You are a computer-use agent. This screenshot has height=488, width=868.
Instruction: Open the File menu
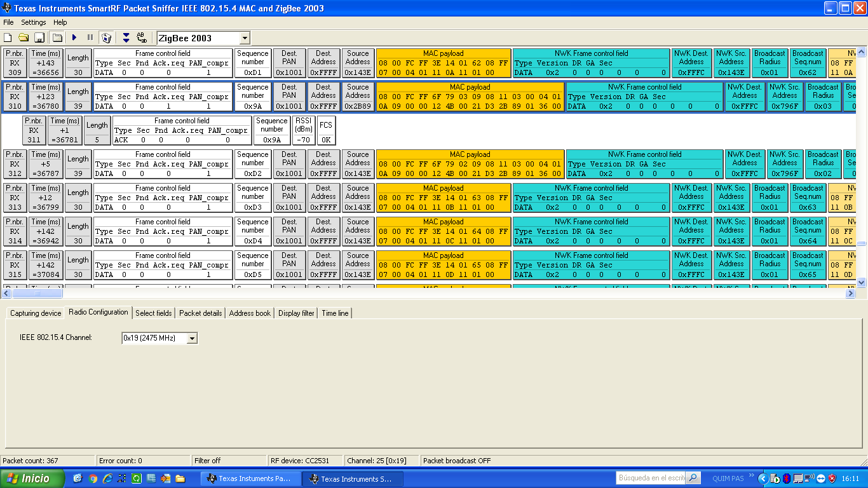(8, 22)
